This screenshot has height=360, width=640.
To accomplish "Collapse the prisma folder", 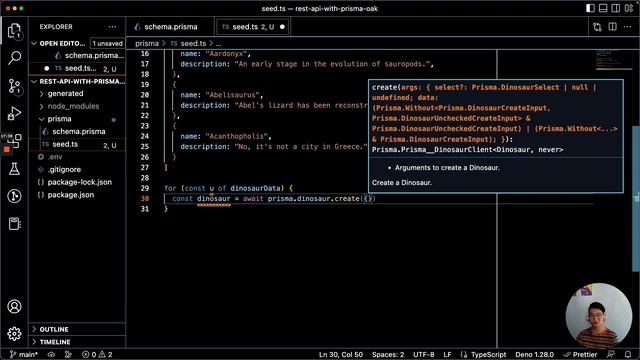I will pyautogui.click(x=78, y=119).
